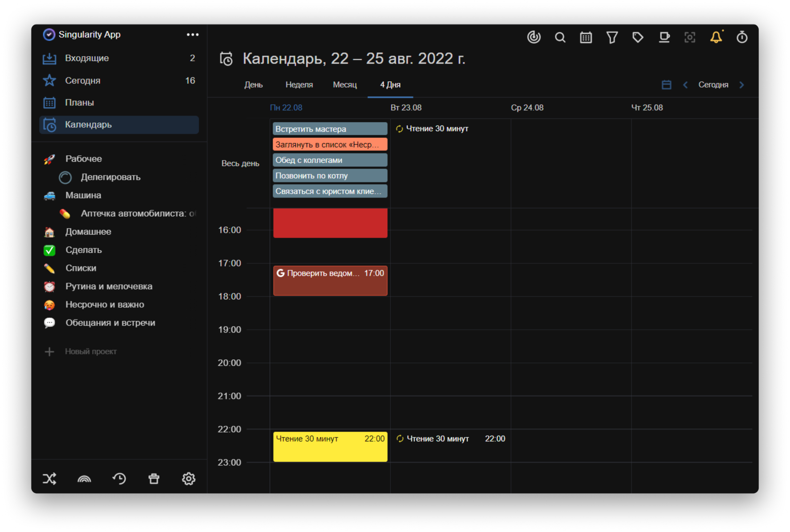This screenshot has width=790, height=532.
Task: Click the Singularity App logo
Action: [49, 34]
